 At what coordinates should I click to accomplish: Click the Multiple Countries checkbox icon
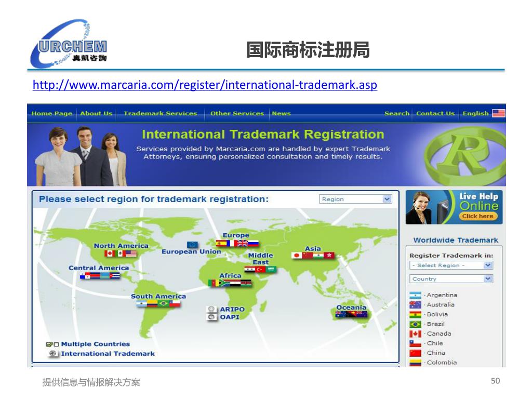(x=52, y=344)
